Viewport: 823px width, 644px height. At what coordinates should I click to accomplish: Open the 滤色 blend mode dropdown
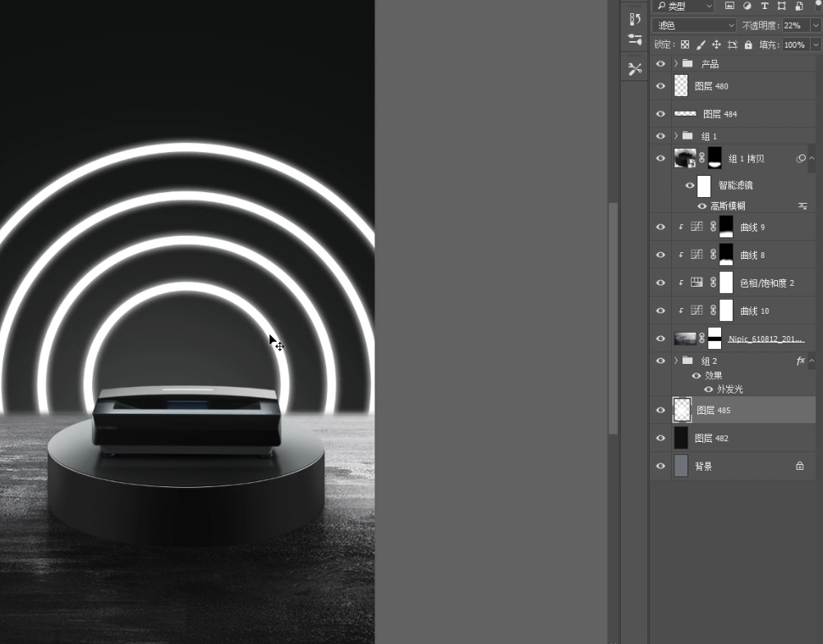tap(694, 25)
